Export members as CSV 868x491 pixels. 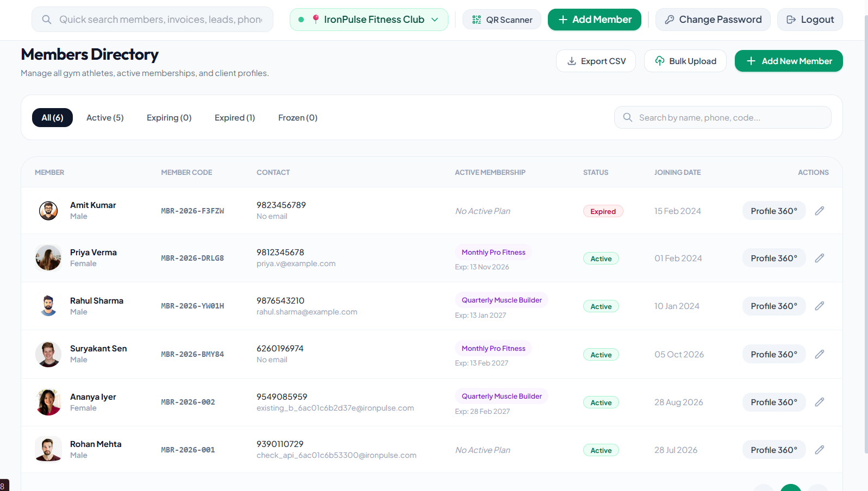pos(596,61)
